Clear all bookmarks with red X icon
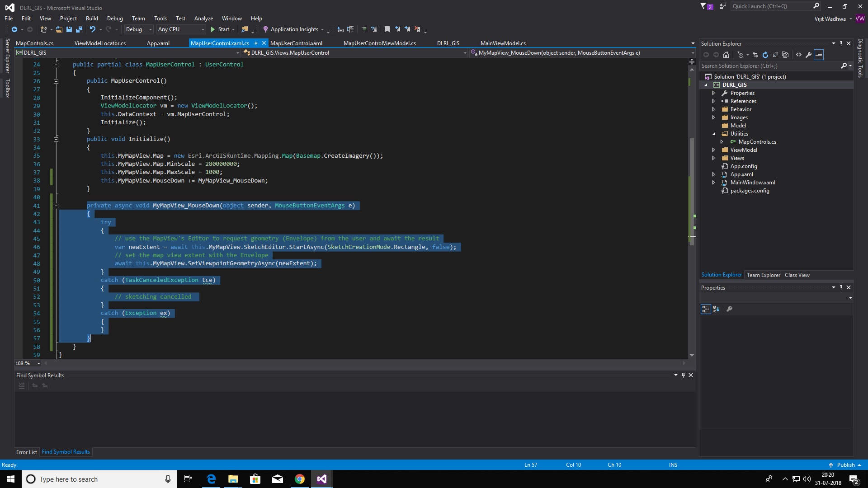 click(x=417, y=29)
